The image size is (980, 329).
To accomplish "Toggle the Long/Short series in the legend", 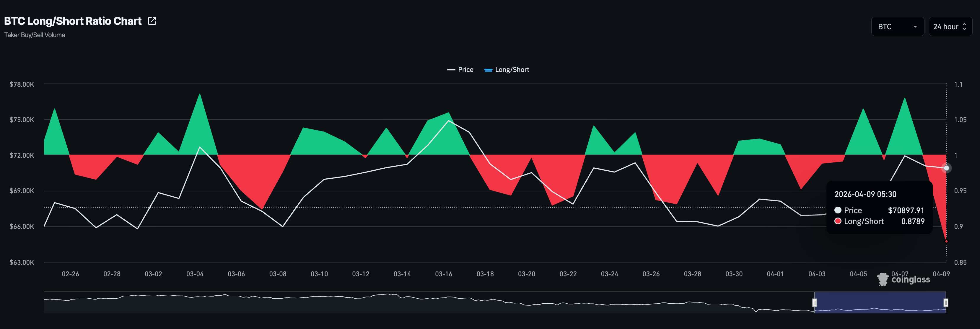I will tap(512, 70).
